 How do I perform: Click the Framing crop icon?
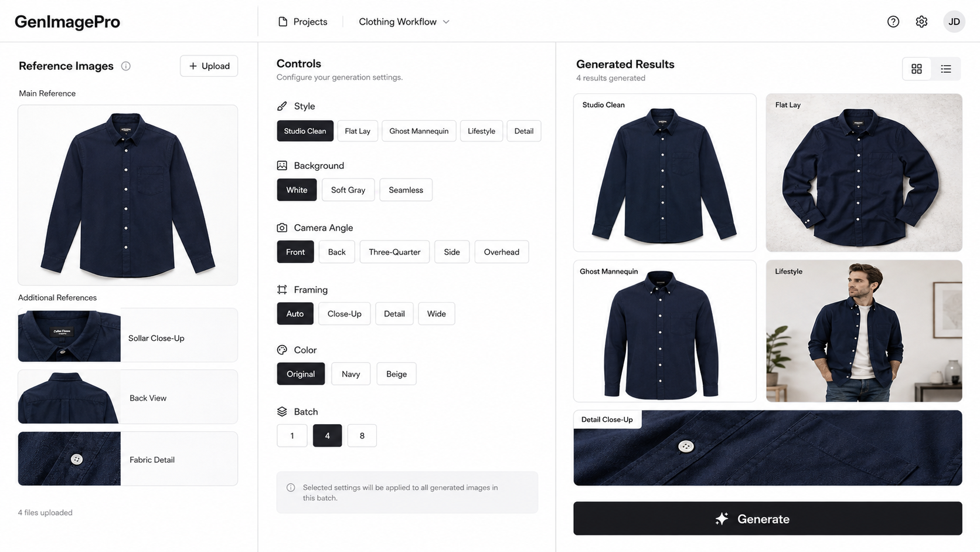(282, 290)
